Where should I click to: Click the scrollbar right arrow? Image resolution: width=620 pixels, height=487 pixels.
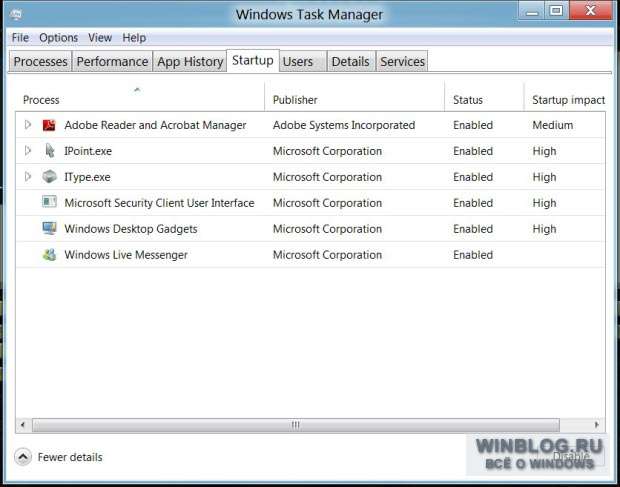coord(596,425)
